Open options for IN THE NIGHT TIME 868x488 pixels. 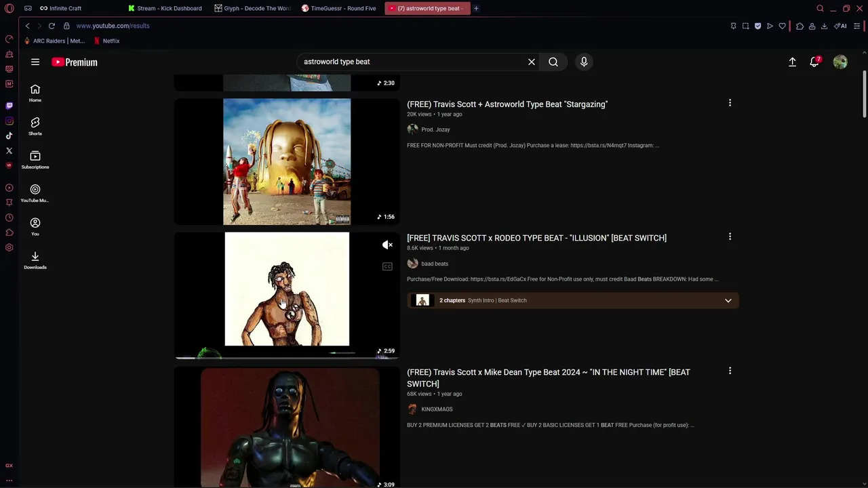pos(730,371)
